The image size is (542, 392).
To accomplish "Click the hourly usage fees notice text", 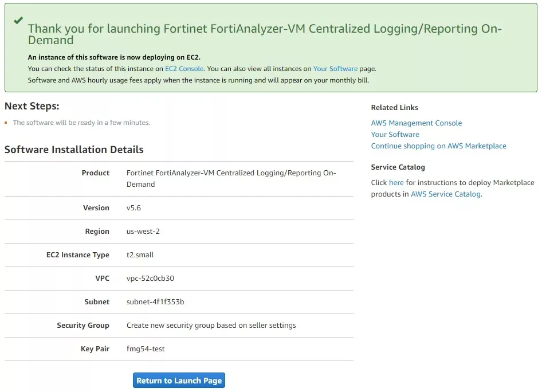I will [198, 80].
